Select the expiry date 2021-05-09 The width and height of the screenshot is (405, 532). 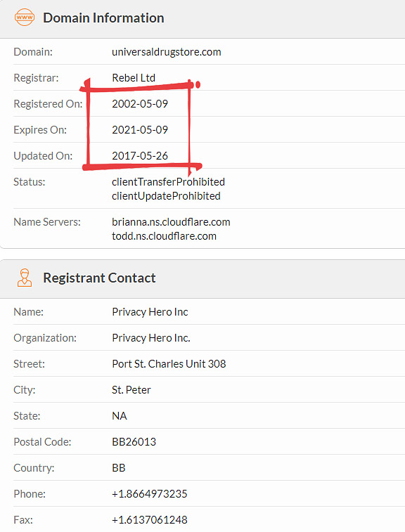point(140,129)
